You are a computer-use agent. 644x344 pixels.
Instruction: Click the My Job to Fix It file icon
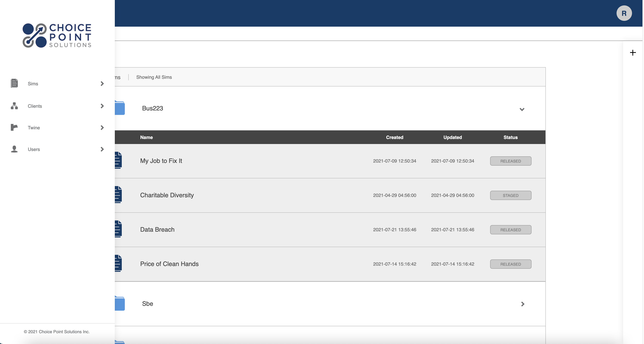click(x=118, y=160)
